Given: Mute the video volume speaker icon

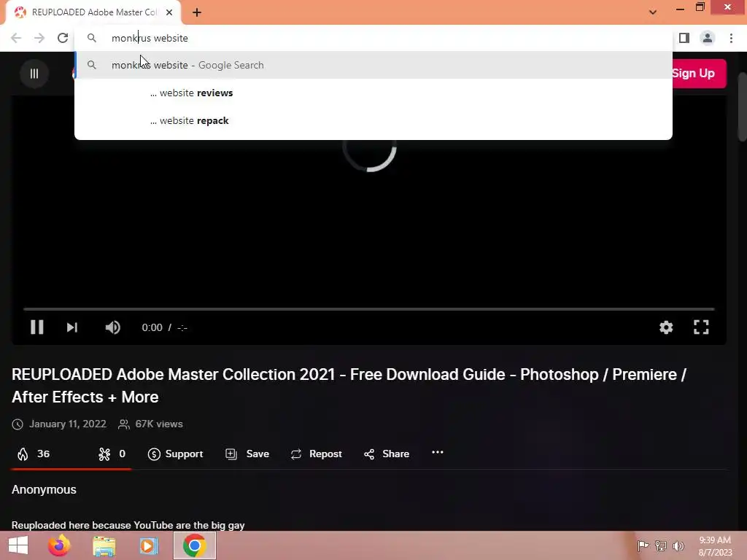Looking at the screenshot, I should (112, 327).
